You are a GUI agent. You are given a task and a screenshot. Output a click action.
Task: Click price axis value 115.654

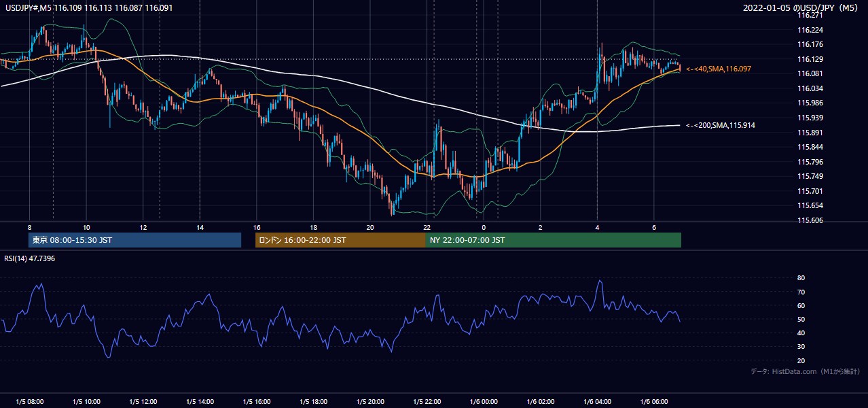(x=810, y=205)
